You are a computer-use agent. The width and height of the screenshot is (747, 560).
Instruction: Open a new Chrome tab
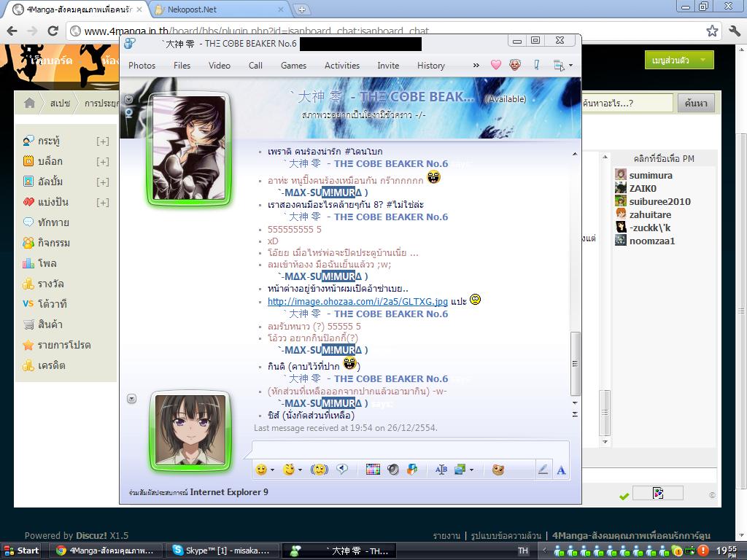tap(301, 9)
